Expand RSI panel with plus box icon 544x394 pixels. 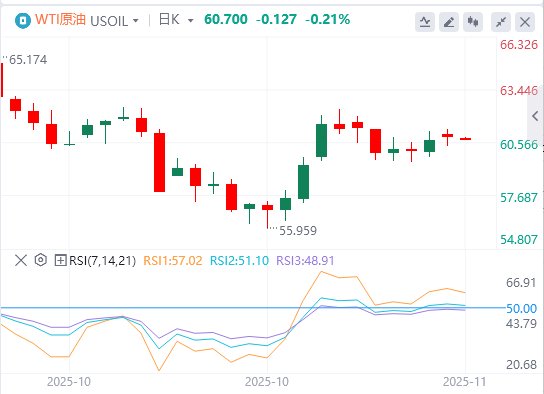click(x=60, y=260)
